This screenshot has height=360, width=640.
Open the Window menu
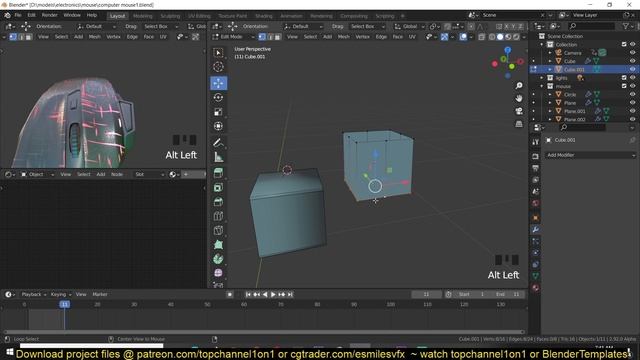point(72,15)
